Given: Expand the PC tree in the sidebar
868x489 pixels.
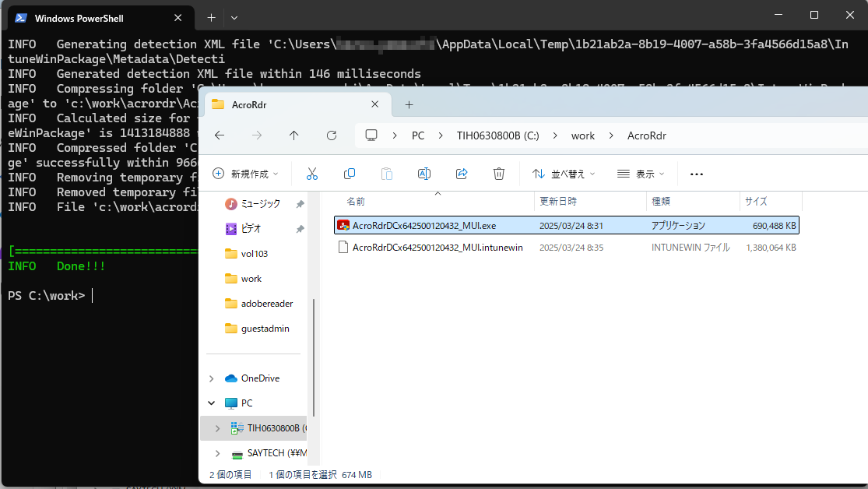Looking at the screenshot, I should (210, 403).
